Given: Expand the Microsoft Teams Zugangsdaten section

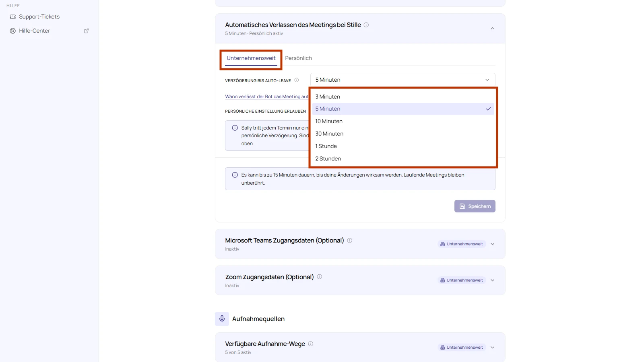Looking at the screenshot, I should coord(492,244).
